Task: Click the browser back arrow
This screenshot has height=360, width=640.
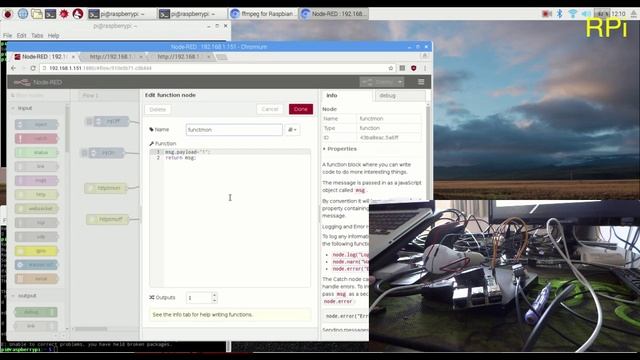Action: pos(13,68)
